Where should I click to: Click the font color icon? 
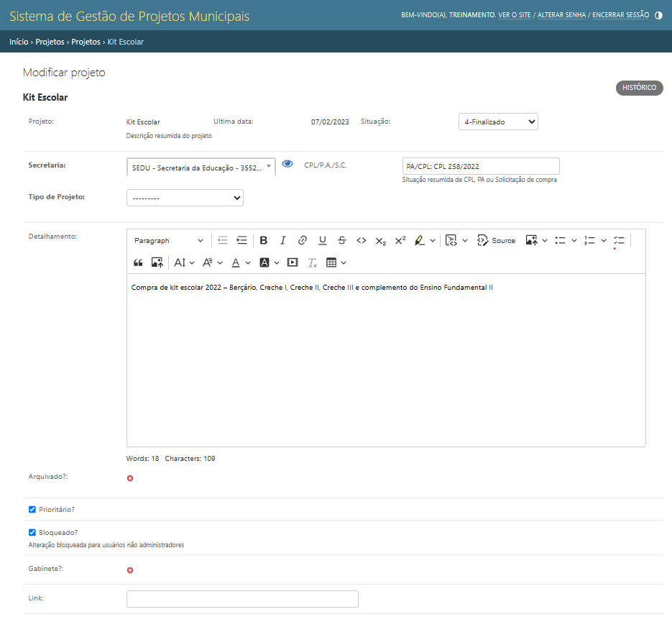coord(236,262)
